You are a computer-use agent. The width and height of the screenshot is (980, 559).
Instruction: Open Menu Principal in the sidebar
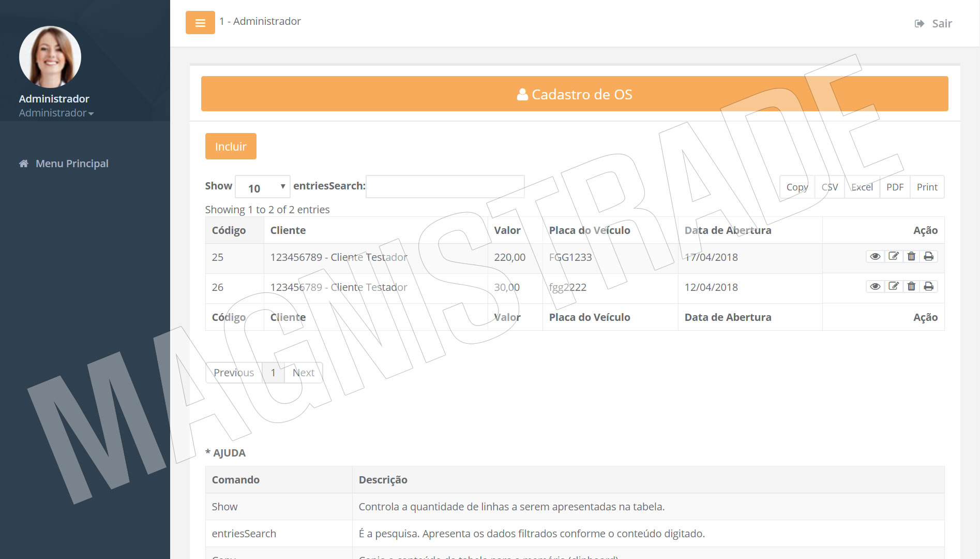pos(72,164)
